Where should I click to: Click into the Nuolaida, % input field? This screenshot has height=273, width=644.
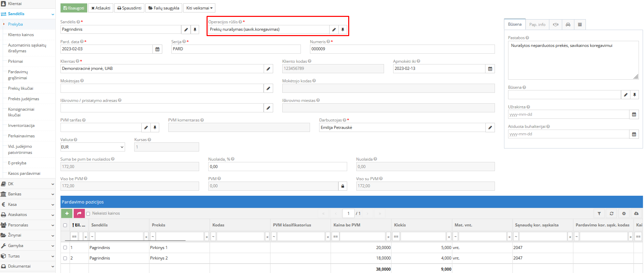tap(277, 167)
